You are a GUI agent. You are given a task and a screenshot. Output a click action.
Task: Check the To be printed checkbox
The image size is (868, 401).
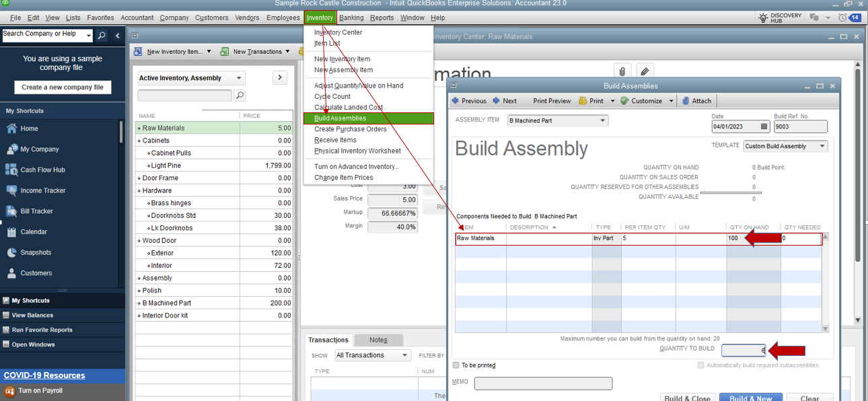[456, 365]
